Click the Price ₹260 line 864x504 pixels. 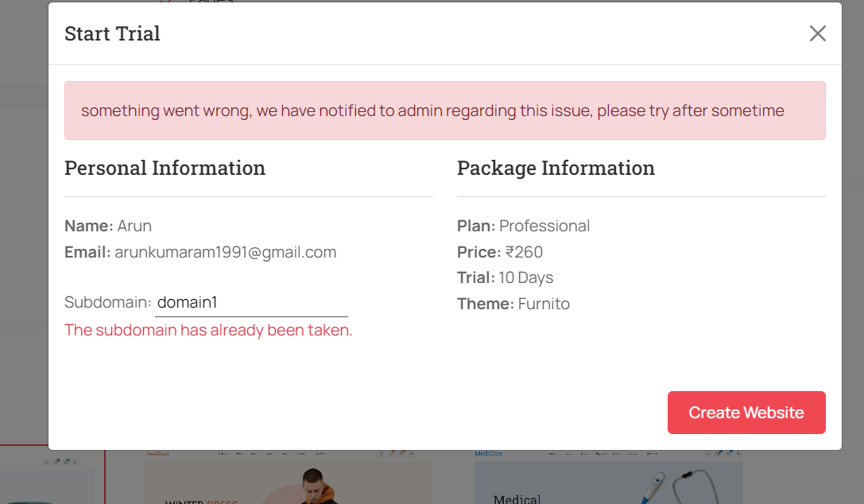point(500,252)
